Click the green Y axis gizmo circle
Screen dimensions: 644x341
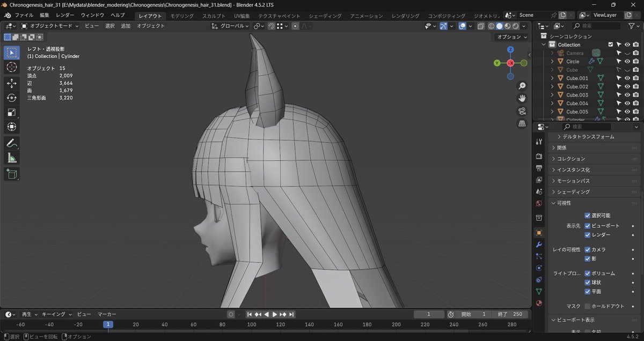tap(497, 63)
